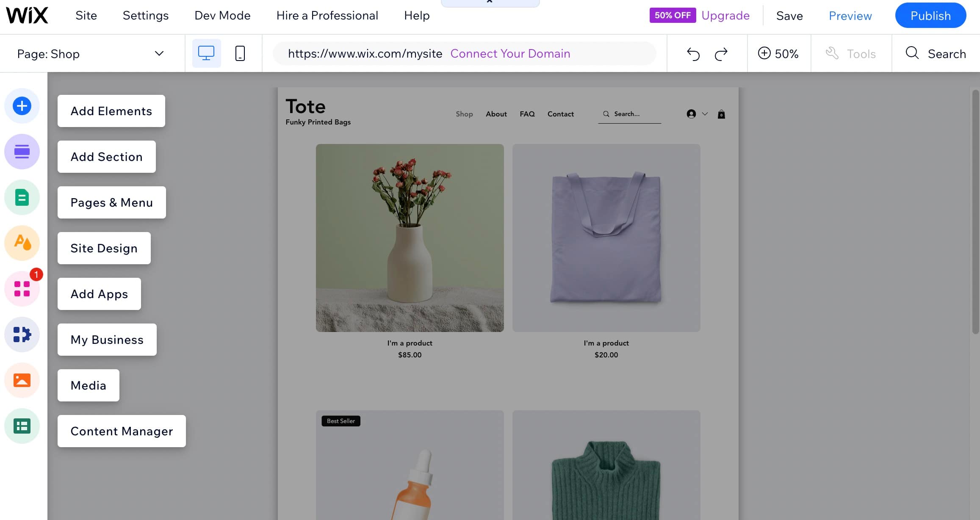Open the Settings menu
The width and height of the screenshot is (980, 520).
coord(145,15)
